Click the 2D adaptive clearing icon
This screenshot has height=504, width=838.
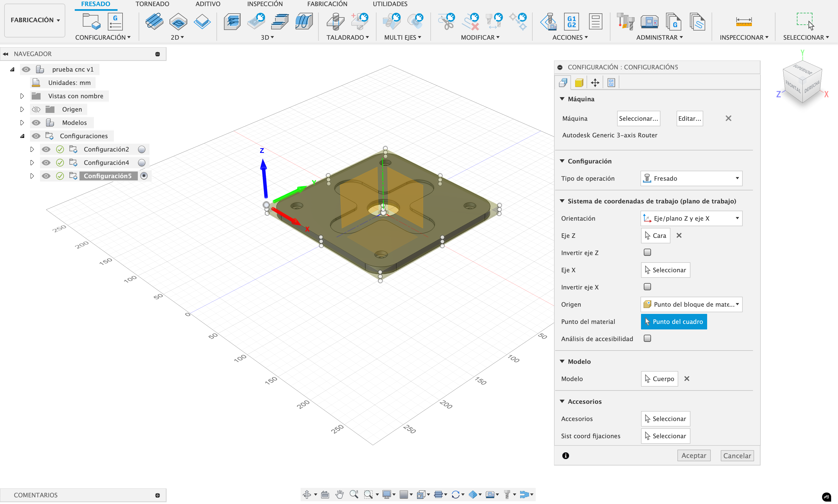pos(154,21)
